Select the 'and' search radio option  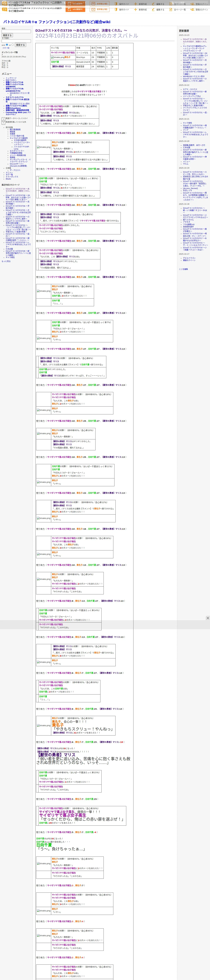[x=7, y=45]
